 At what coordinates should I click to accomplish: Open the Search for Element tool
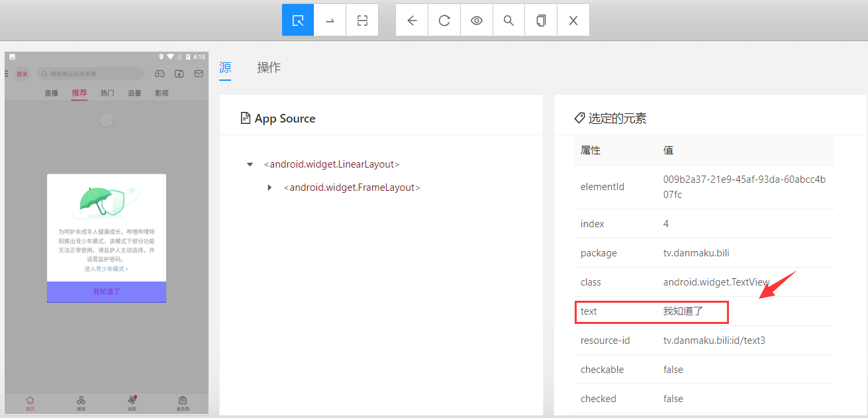[508, 21]
